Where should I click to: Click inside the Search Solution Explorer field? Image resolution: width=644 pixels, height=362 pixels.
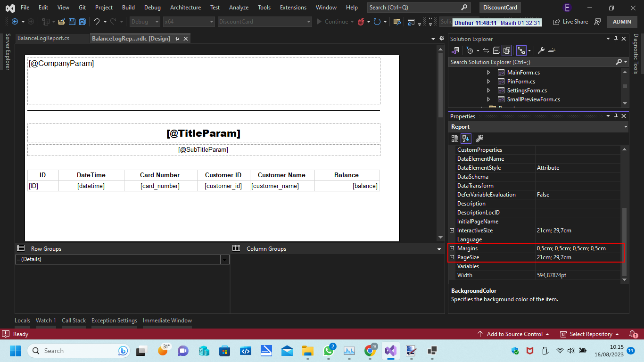[x=519, y=62]
